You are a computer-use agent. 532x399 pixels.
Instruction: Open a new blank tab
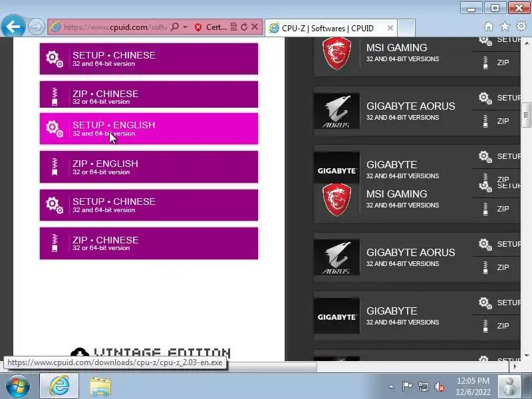406,28
